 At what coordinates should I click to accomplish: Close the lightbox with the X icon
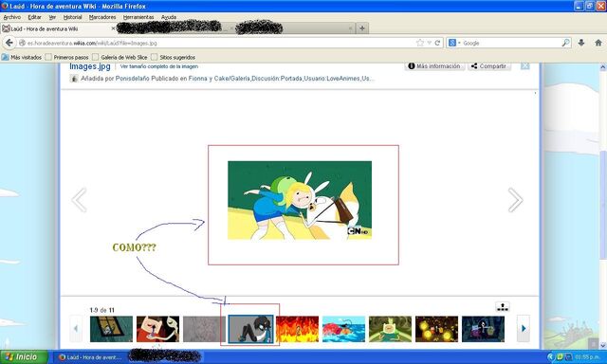524,66
